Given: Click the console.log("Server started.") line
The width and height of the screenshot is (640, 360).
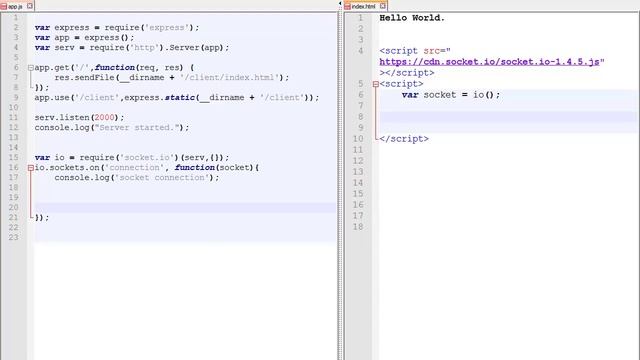Looking at the screenshot, I should point(112,127).
